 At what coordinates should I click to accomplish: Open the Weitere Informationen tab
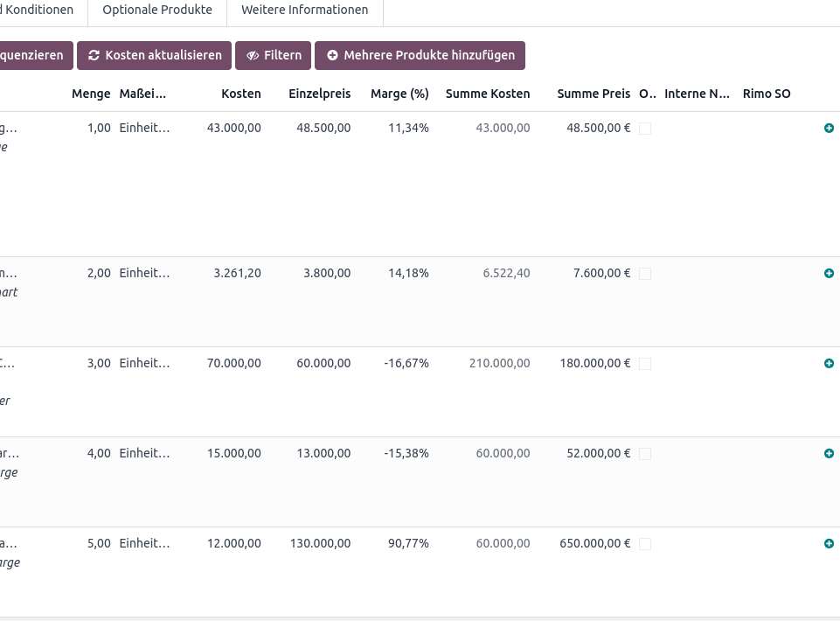click(x=305, y=10)
